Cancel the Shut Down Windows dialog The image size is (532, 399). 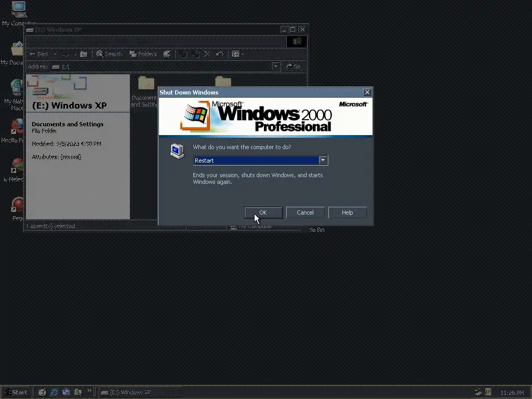(x=305, y=212)
